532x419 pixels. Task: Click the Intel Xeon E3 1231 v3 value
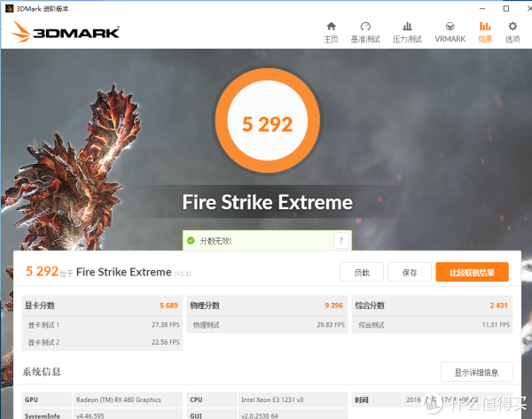pyautogui.click(x=272, y=400)
